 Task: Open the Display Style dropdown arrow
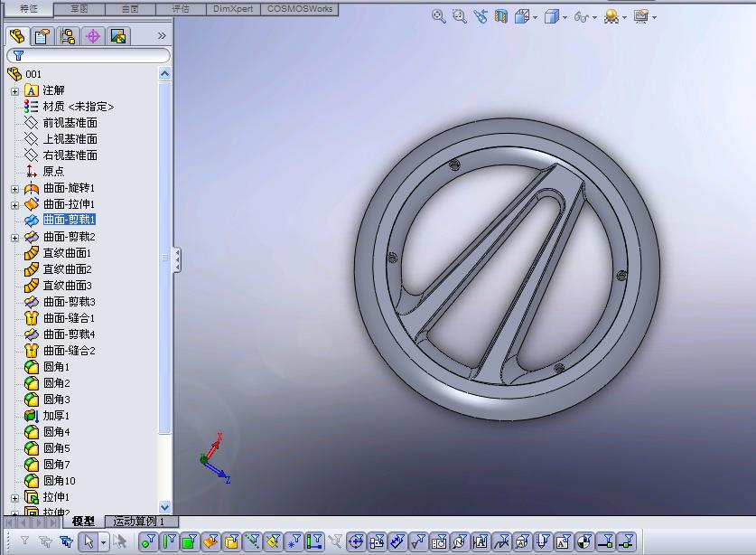tap(565, 18)
